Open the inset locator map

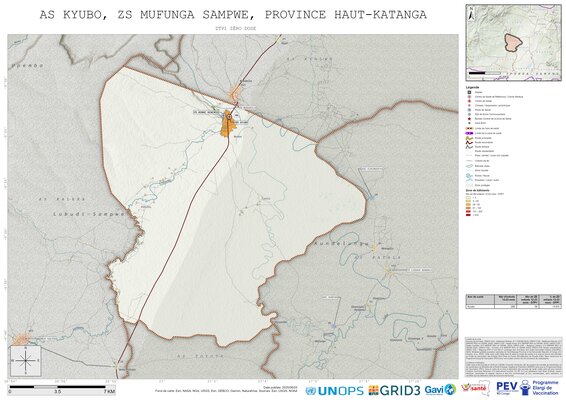pos(513,43)
